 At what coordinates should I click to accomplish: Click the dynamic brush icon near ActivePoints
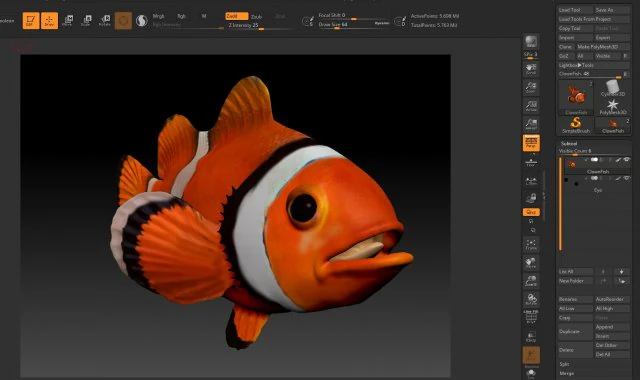[x=400, y=21]
